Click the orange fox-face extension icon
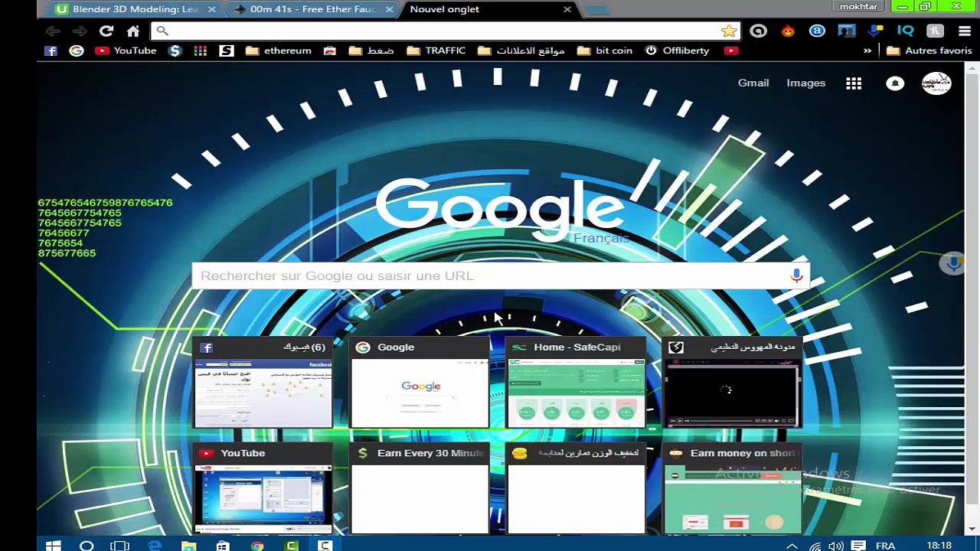Viewport: 980px width, 551px height. (788, 31)
